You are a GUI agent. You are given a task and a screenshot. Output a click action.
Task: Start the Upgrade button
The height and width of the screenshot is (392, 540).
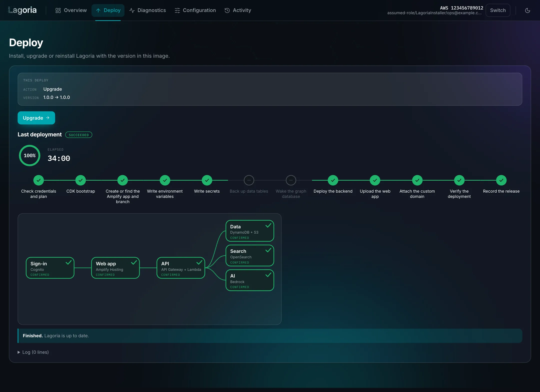click(x=36, y=118)
